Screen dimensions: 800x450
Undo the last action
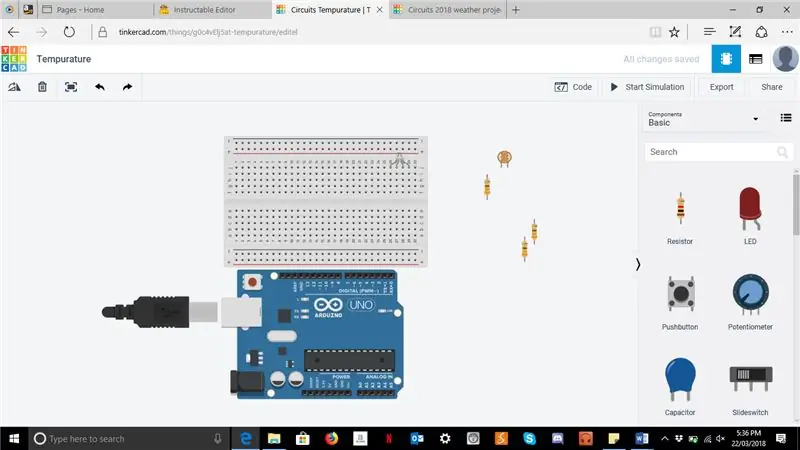99,87
